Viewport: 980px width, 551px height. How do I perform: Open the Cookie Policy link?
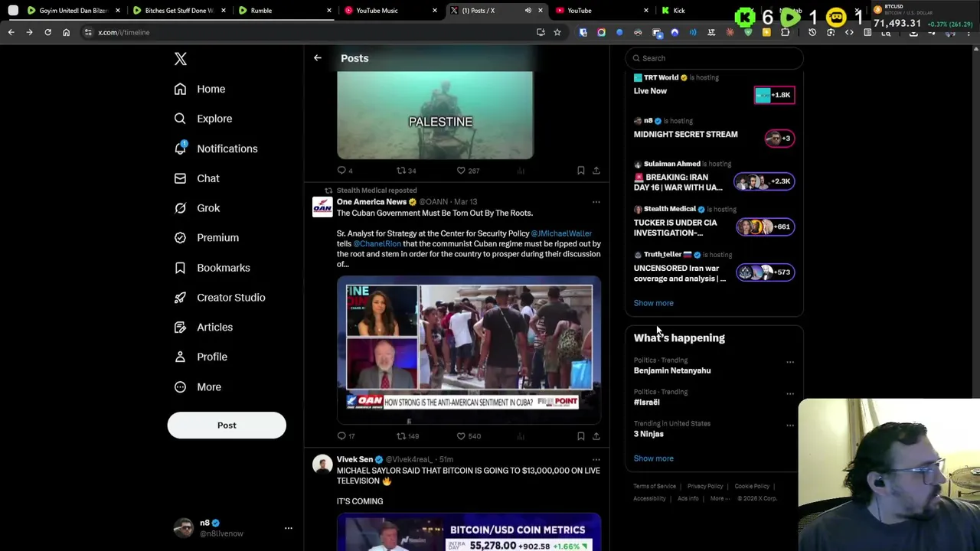click(752, 486)
